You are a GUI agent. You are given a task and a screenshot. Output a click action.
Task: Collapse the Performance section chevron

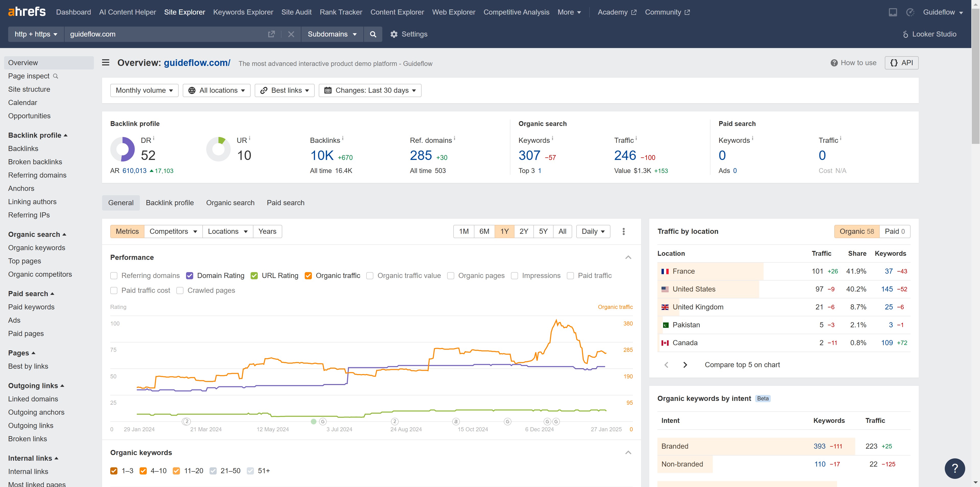pyautogui.click(x=628, y=257)
